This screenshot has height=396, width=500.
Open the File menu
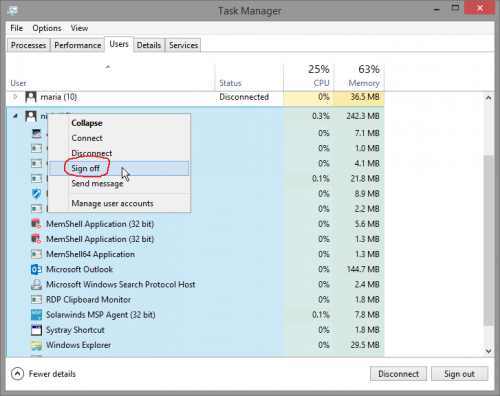(x=16, y=28)
